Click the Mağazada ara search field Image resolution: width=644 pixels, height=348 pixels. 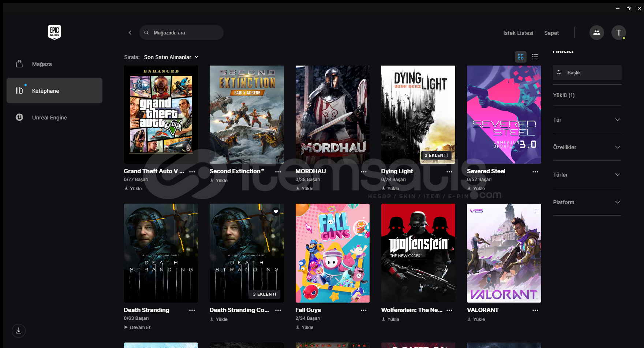coord(181,33)
